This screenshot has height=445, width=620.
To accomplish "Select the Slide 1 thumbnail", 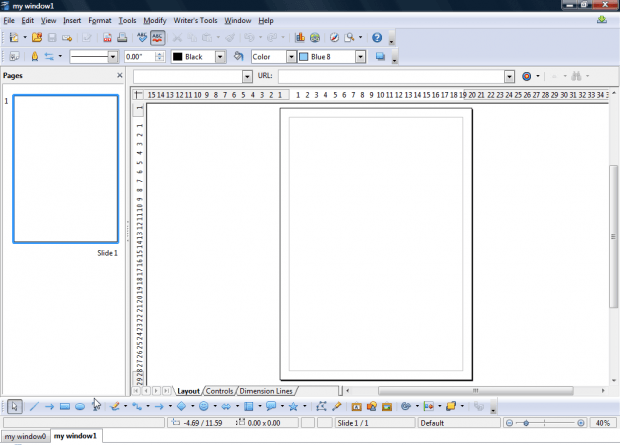I will pyautogui.click(x=66, y=169).
